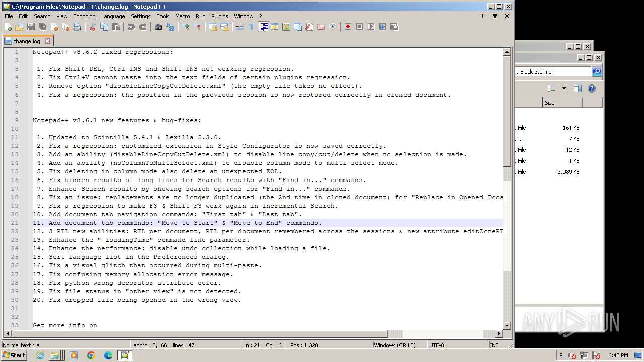The width and height of the screenshot is (644, 362).
Task: Click the Define your language icon
Action: pyautogui.click(x=275, y=27)
